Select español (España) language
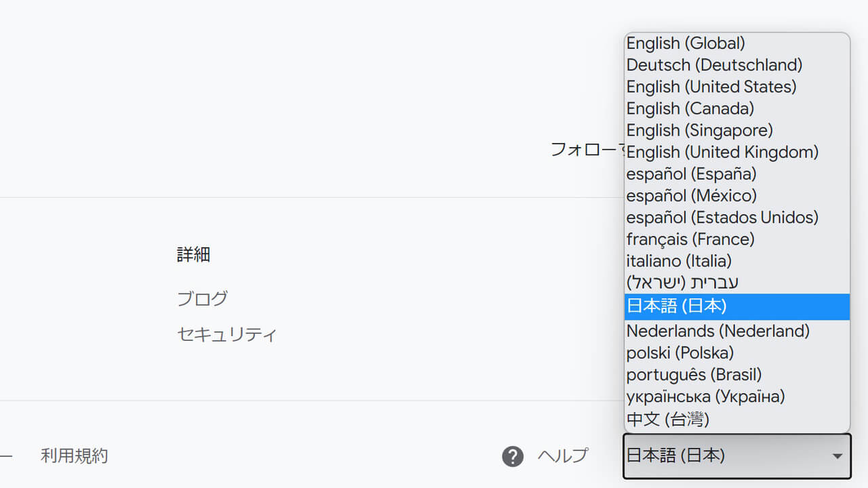The image size is (868, 488). tap(690, 174)
